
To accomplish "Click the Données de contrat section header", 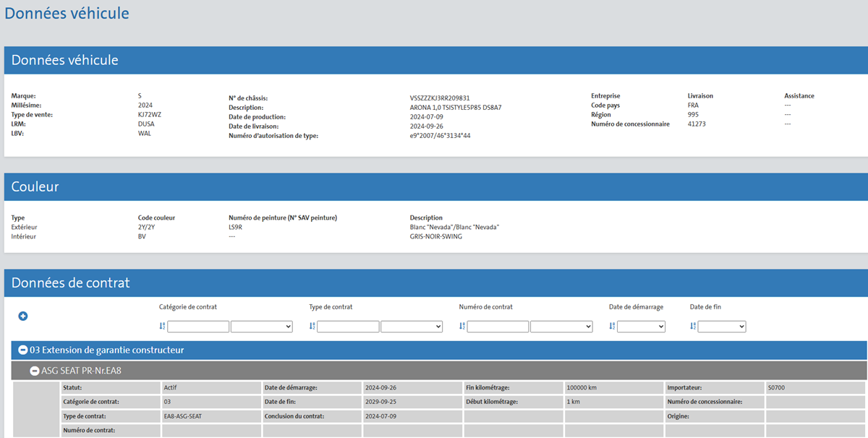I will tap(71, 283).
